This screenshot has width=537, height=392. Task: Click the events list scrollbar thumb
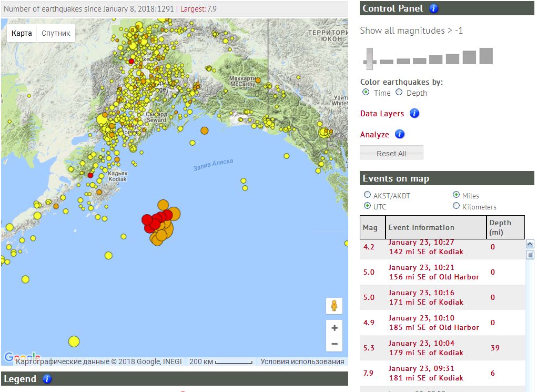click(530, 255)
